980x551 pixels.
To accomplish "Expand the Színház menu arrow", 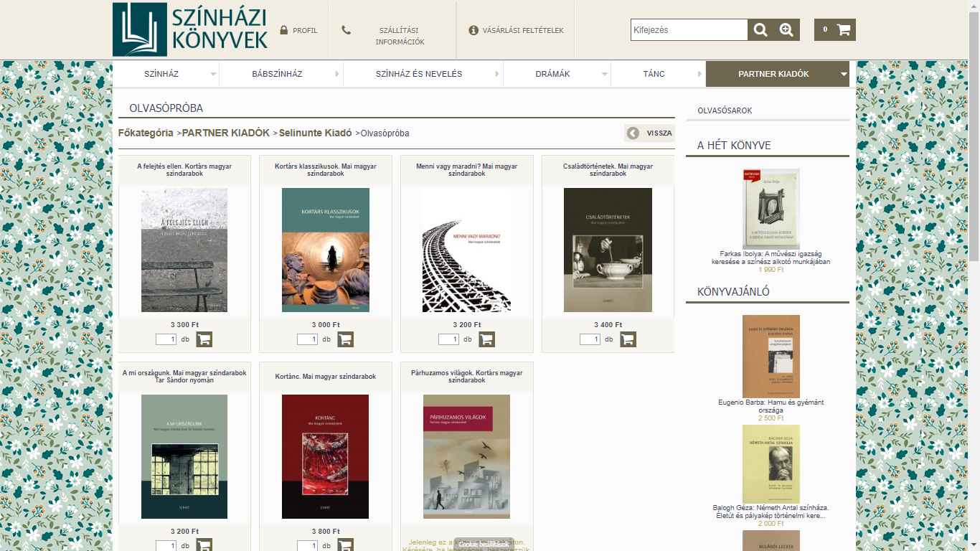I will point(213,74).
